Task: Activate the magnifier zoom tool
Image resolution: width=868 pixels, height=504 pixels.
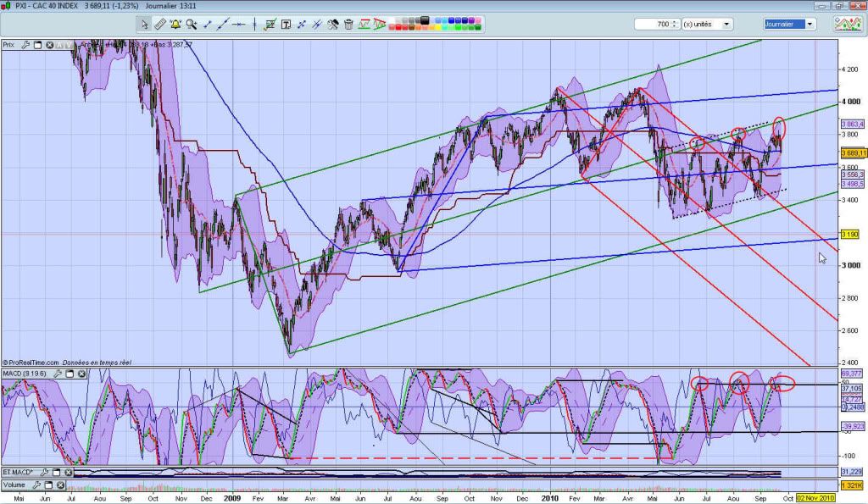Action: pyautogui.click(x=193, y=24)
